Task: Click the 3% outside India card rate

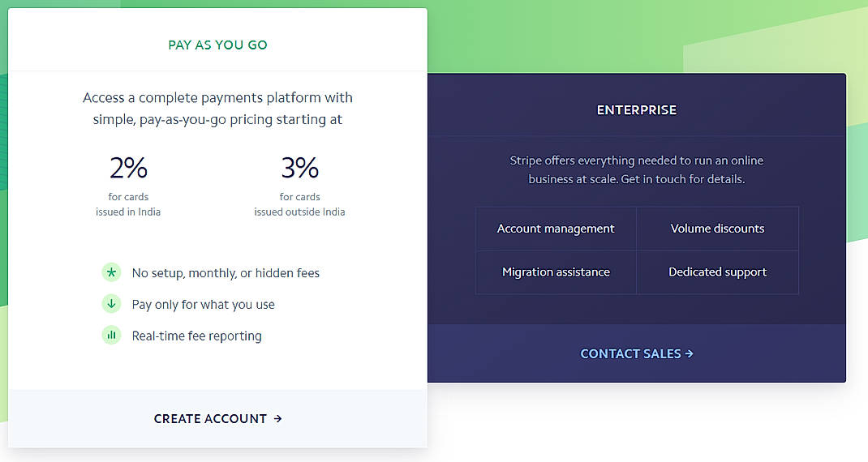Action: (x=299, y=169)
